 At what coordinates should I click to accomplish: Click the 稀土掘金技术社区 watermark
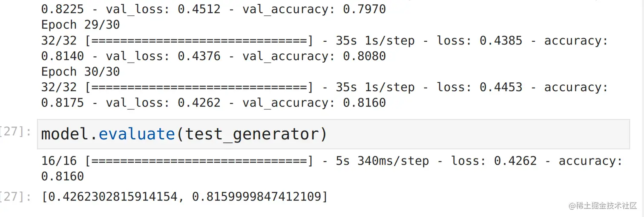tap(602, 206)
